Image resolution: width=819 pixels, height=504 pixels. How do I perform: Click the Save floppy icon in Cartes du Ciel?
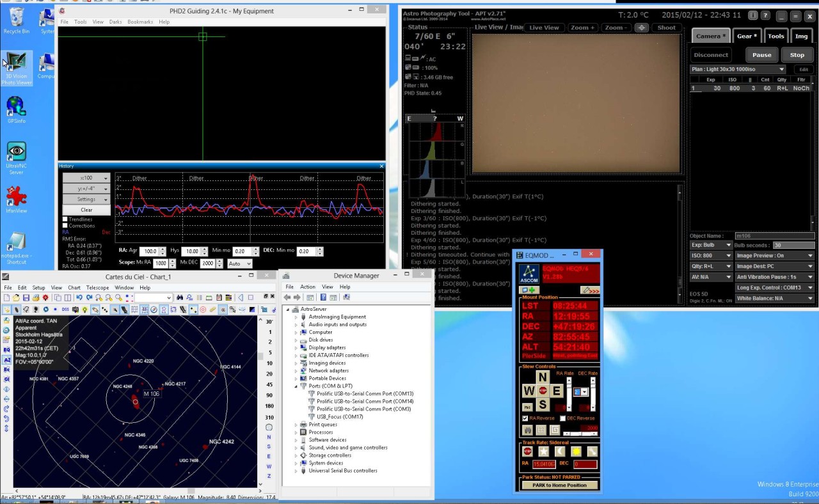coord(26,297)
